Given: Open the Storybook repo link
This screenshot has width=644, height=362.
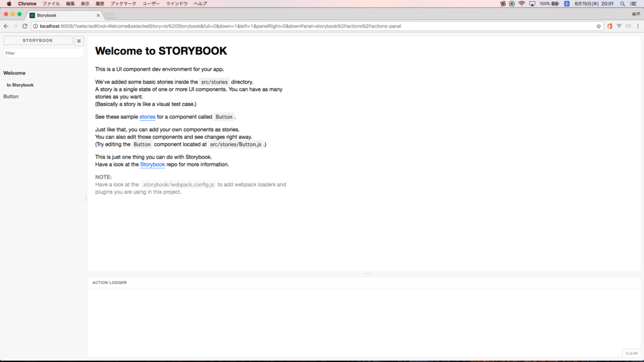Looking at the screenshot, I should point(152,165).
